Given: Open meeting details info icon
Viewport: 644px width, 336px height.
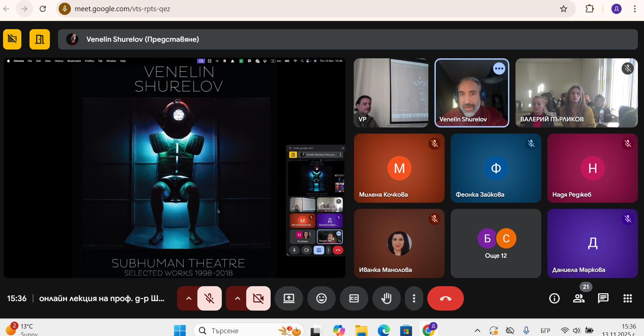Looking at the screenshot, I should tap(554, 298).
